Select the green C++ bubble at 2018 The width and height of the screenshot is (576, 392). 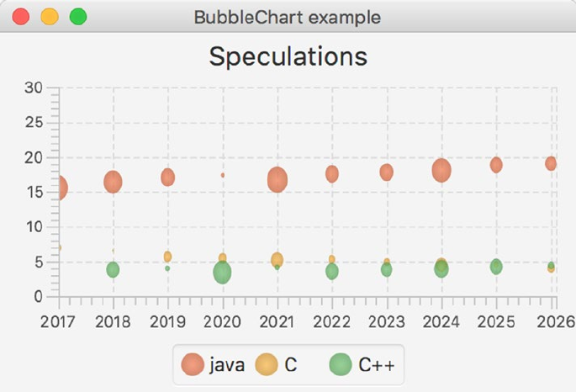113,269
